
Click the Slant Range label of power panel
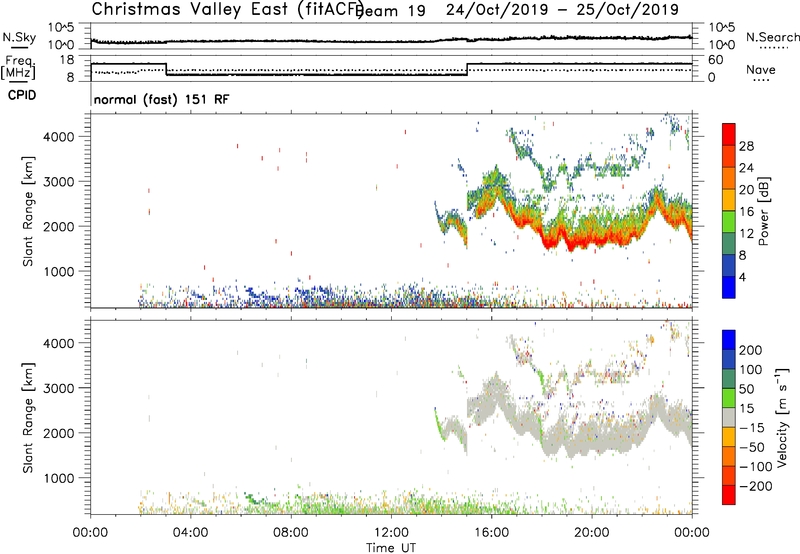click(28, 211)
